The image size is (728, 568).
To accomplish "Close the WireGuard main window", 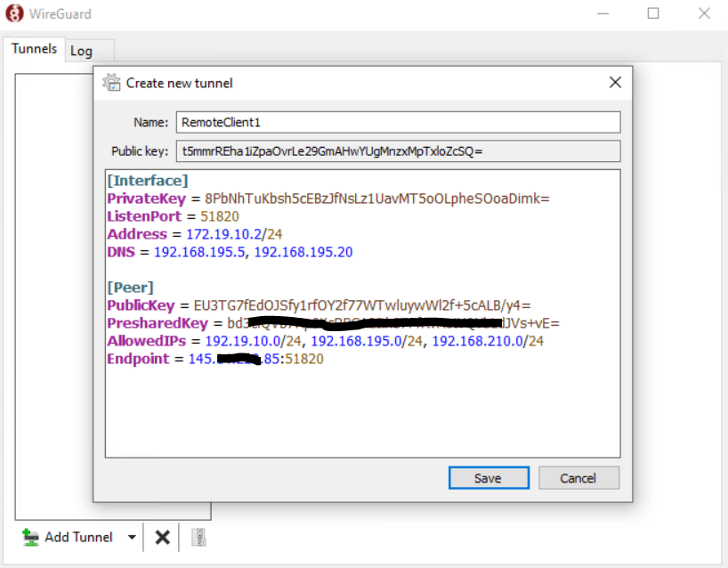I will click(704, 13).
